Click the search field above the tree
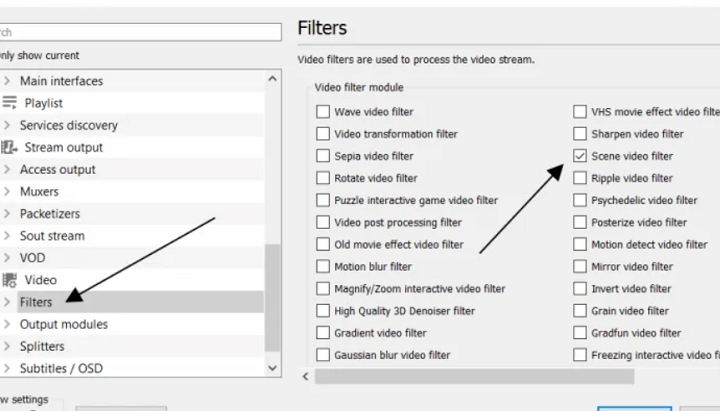The width and height of the screenshot is (720, 411). pos(140,32)
